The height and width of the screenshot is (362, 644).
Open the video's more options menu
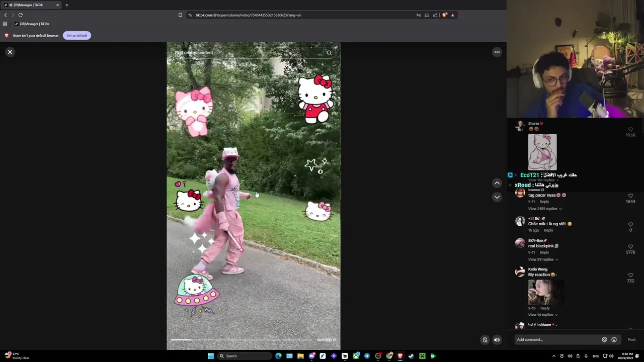[x=497, y=52]
